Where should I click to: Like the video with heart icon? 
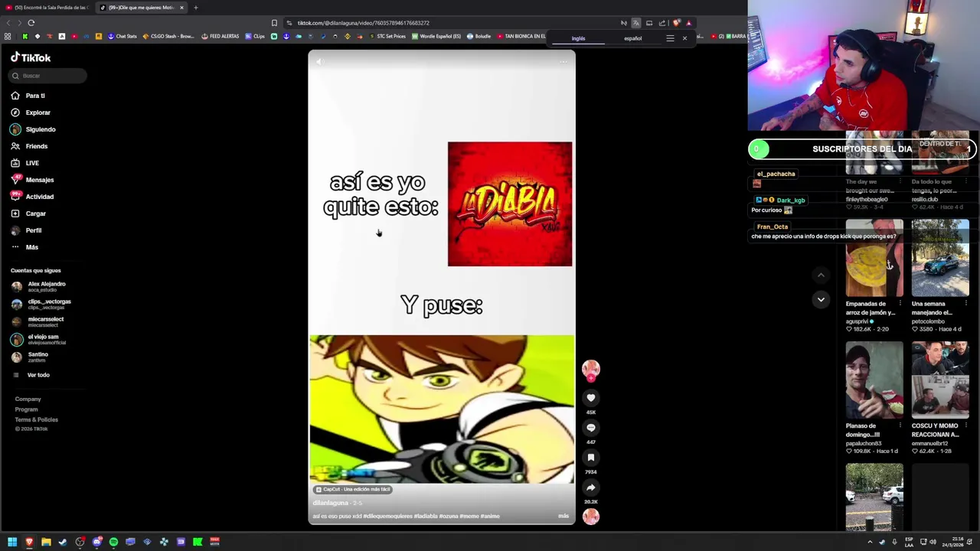pyautogui.click(x=590, y=398)
